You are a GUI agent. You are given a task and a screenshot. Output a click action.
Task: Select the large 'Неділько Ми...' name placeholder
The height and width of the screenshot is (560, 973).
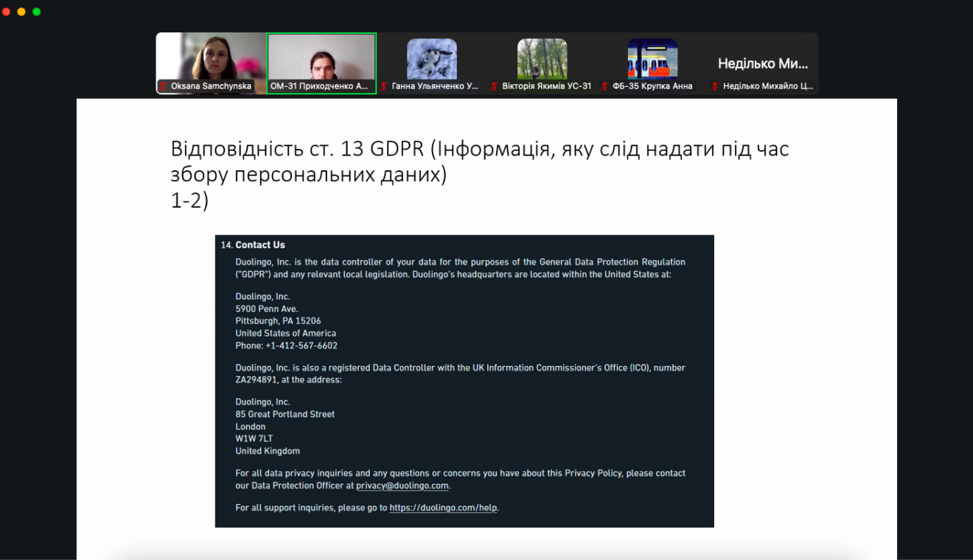[763, 63]
